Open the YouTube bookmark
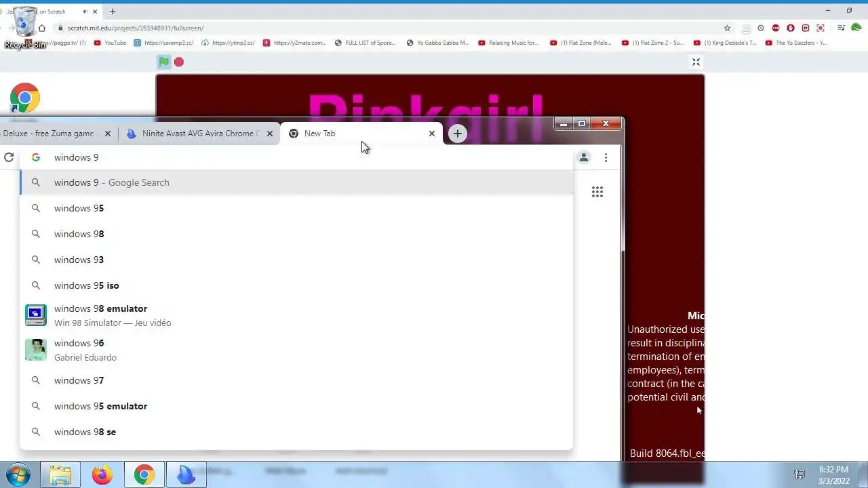The image size is (868, 488). click(x=110, y=43)
